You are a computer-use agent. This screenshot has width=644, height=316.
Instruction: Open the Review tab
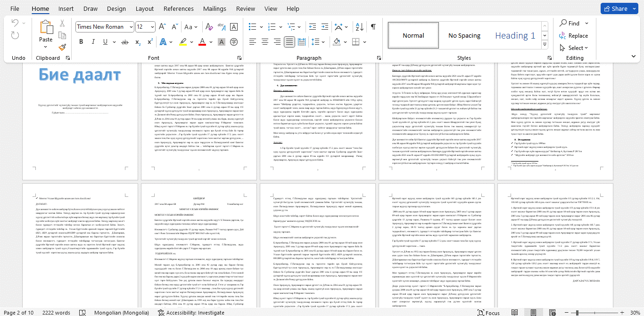(246, 8)
